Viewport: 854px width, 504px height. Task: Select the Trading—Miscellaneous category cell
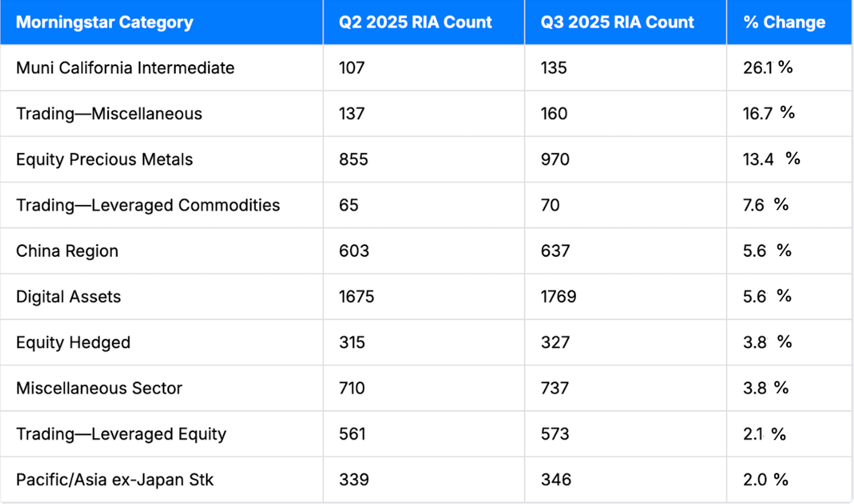pyautogui.click(x=109, y=114)
